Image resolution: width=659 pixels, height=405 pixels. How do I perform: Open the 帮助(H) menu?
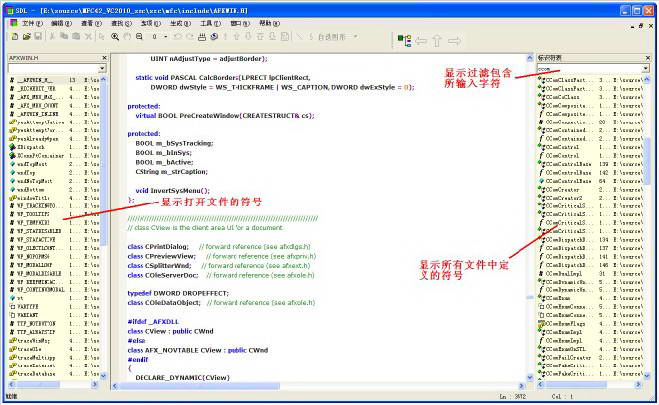click(x=269, y=24)
